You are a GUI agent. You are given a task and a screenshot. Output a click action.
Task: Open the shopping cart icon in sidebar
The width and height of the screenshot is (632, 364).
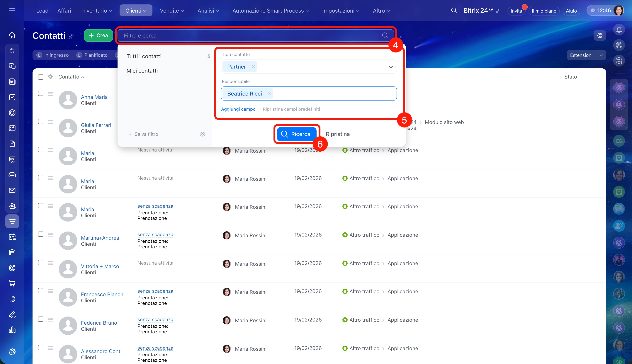click(x=12, y=283)
